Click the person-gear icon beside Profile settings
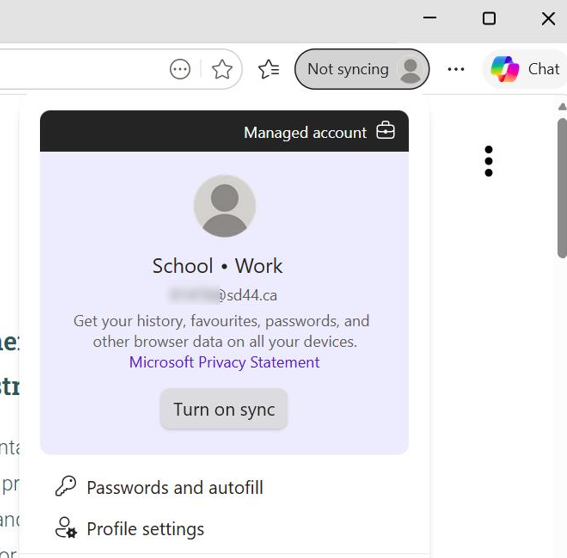The width and height of the screenshot is (567, 558). tap(66, 528)
